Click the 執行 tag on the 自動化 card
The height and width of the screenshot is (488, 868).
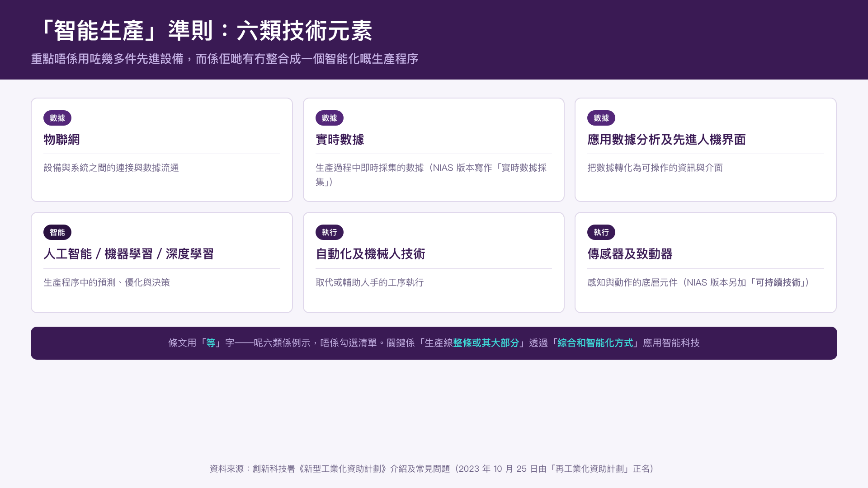coord(330,232)
